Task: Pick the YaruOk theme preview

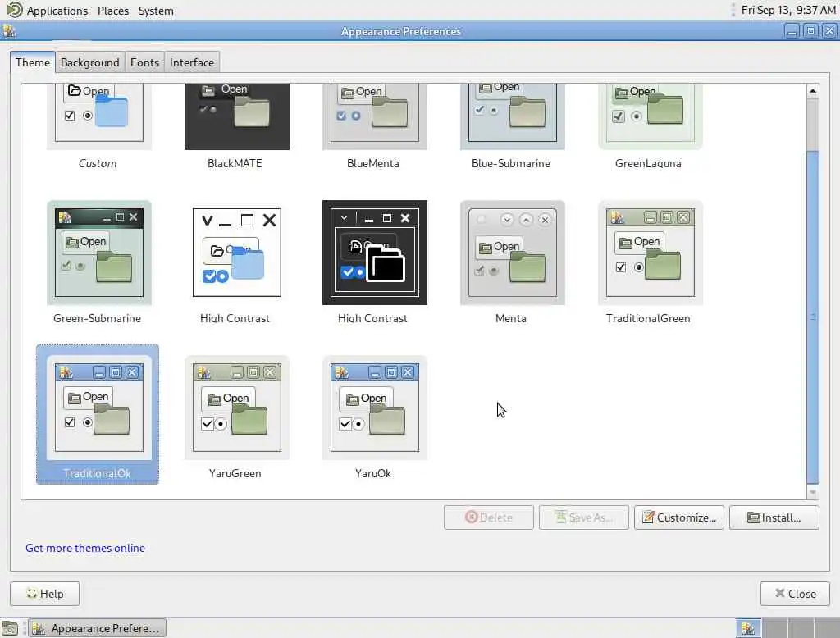Action: [x=374, y=408]
